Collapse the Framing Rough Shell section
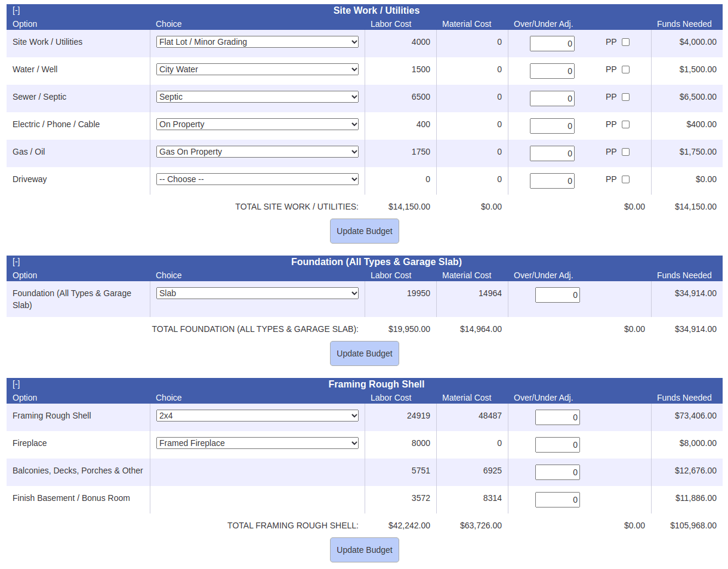This screenshot has width=728, height=569. (x=16, y=384)
